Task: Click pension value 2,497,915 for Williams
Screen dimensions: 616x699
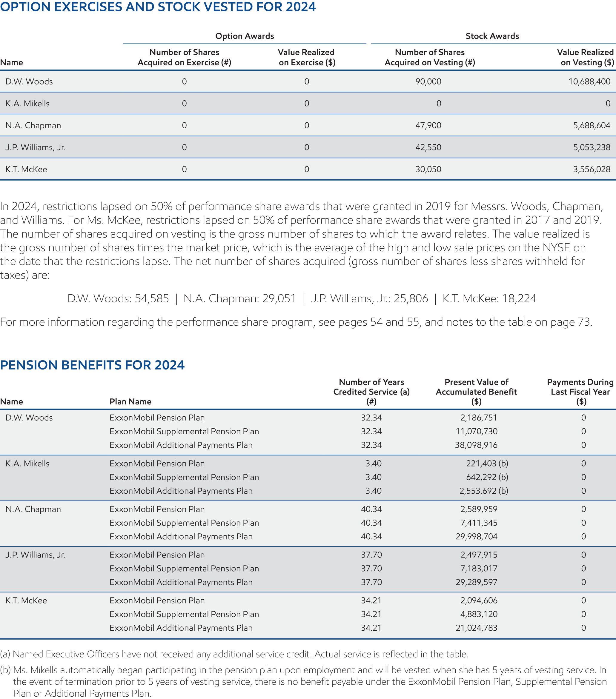Action: [x=479, y=555]
